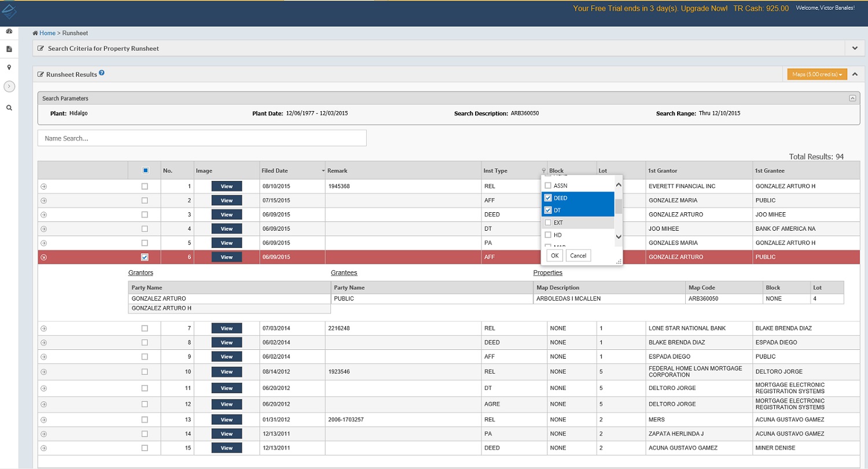Check the EXT filter option

(548, 223)
